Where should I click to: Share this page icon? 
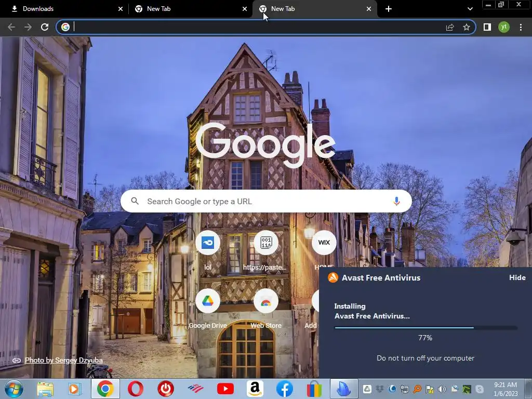(x=450, y=27)
